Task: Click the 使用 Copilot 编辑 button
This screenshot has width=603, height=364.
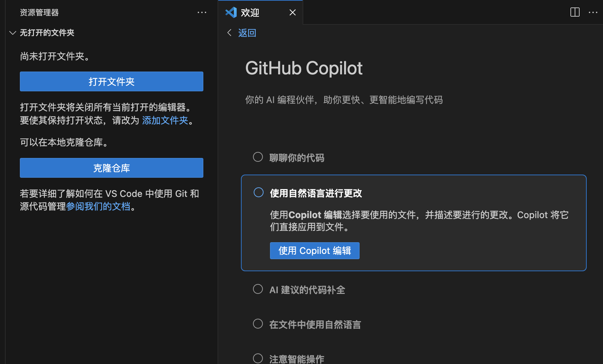Action: pos(315,251)
